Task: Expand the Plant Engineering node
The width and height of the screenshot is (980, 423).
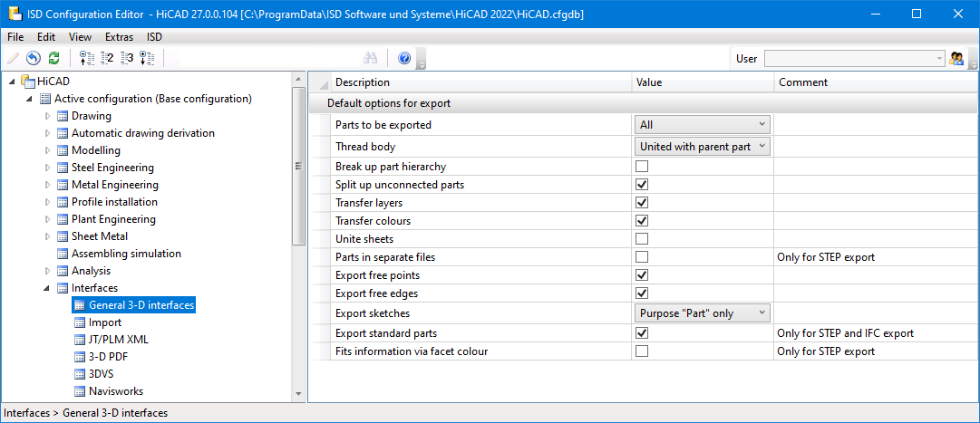Action: 47,219
